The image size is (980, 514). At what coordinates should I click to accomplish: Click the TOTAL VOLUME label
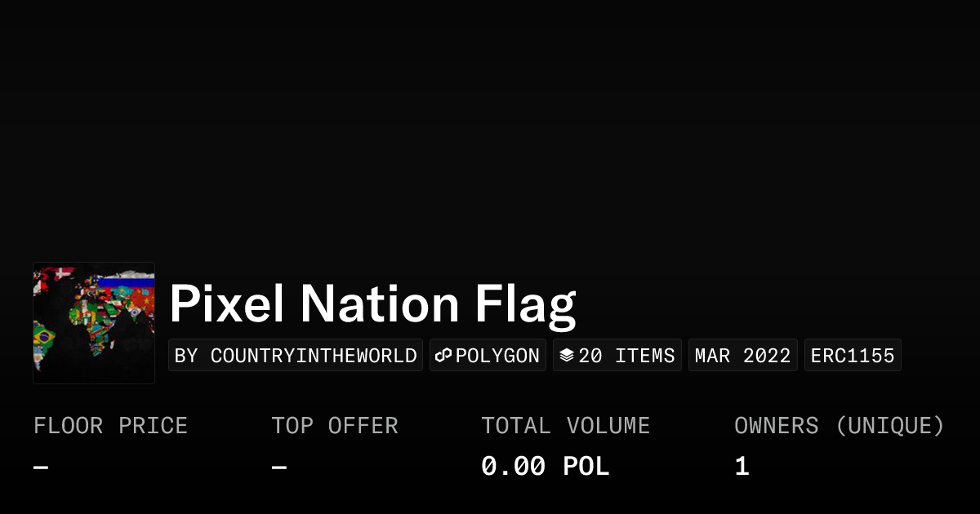click(x=565, y=426)
